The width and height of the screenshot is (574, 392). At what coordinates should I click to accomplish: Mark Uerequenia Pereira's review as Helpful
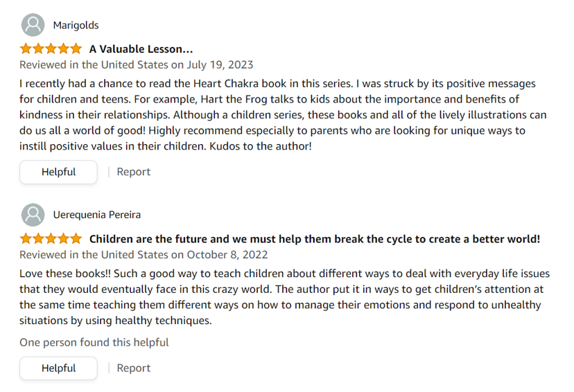(58, 368)
